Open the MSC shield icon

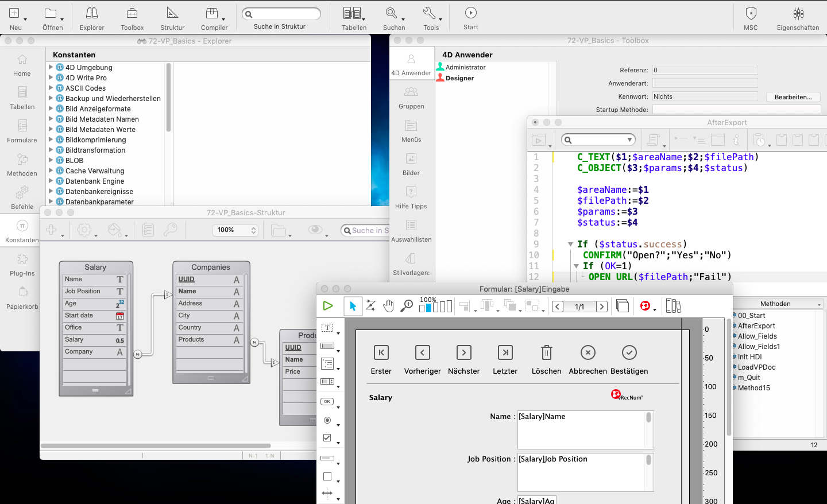tap(751, 13)
